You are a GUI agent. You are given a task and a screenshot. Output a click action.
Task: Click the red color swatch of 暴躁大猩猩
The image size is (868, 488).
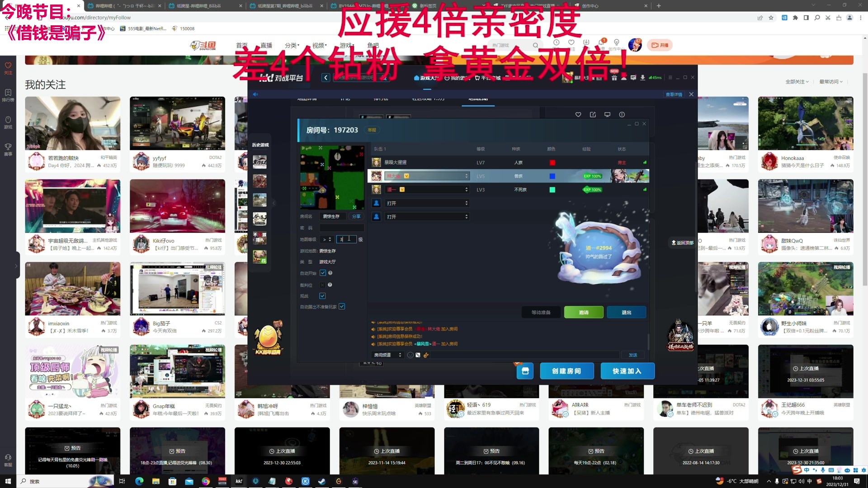552,162
